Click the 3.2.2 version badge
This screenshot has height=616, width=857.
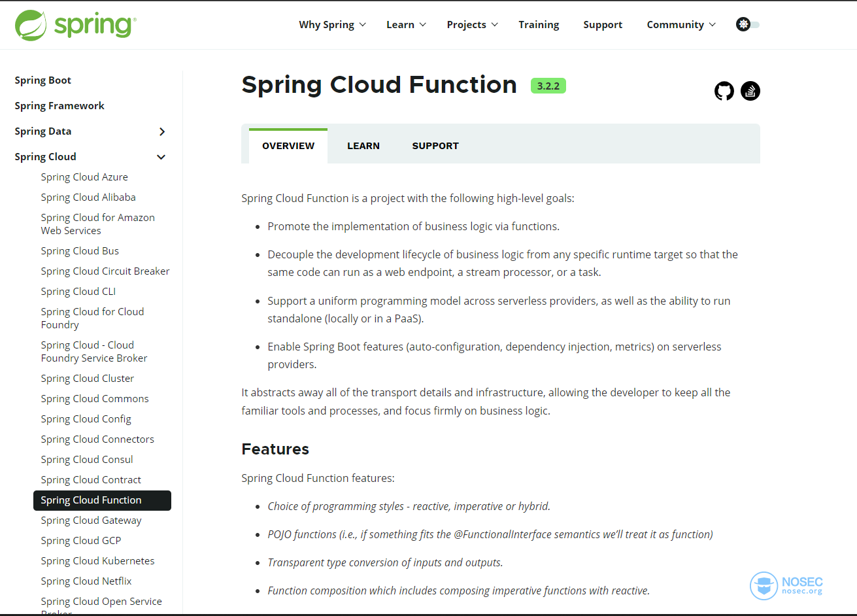(x=548, y=86)
